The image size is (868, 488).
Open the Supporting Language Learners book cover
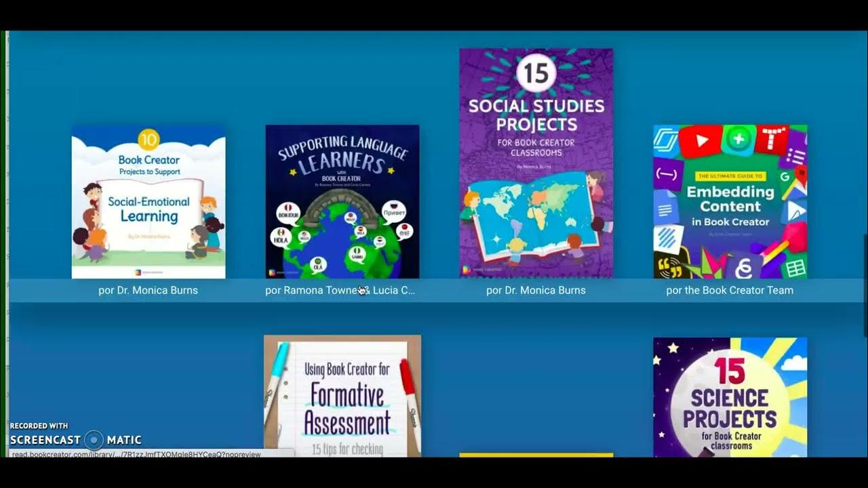(x=342, y=202)
